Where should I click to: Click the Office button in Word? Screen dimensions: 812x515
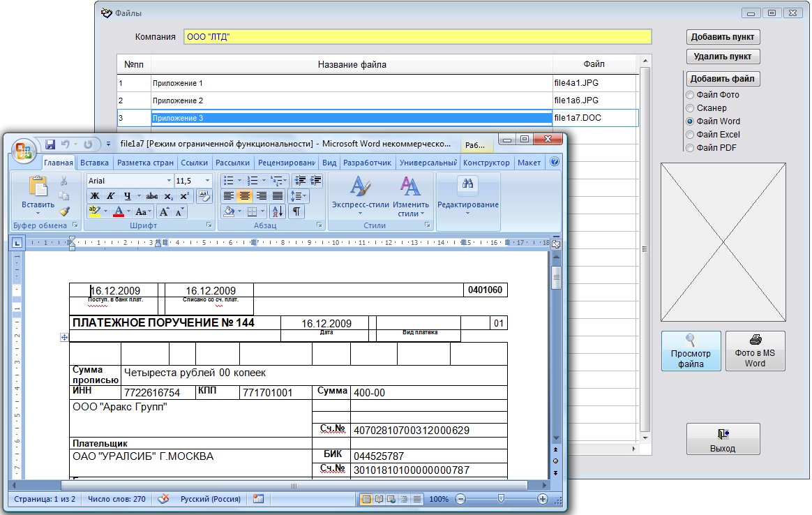click(x=24, y=150)
